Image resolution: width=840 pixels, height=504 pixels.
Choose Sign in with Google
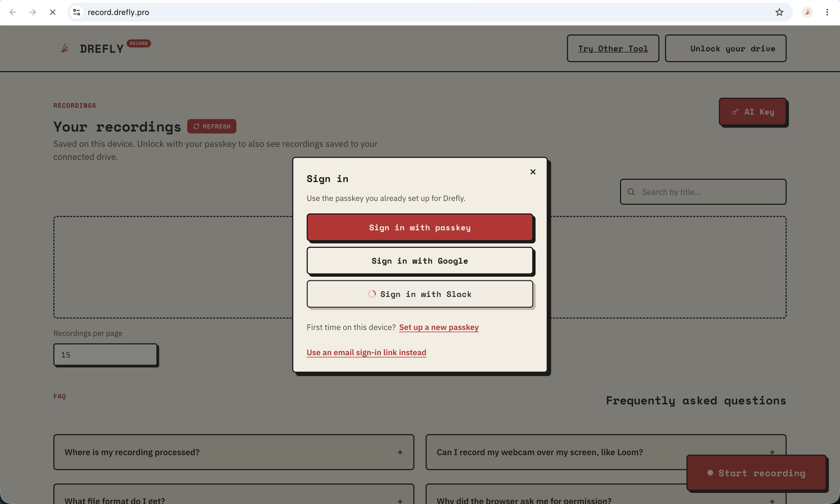coord(419,261)
